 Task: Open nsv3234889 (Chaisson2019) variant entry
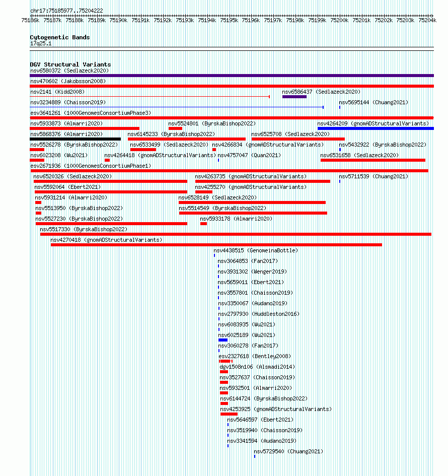(x=68, y=103)
